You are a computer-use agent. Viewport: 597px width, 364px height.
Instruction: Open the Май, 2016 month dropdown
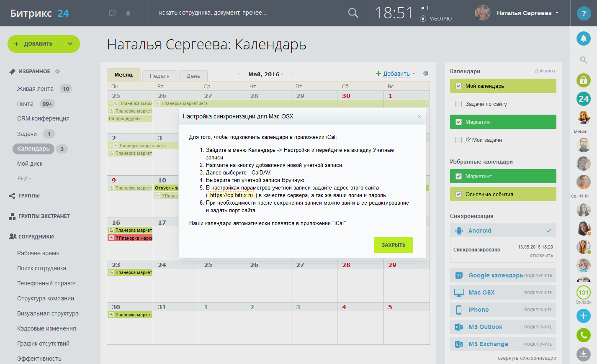coord(265,74)
